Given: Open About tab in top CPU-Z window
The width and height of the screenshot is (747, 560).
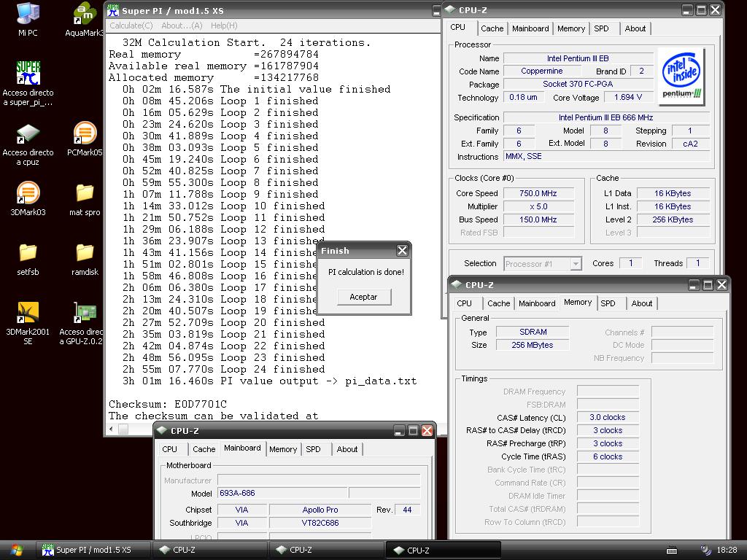Looking at the screenshot, I should [x=635, y=28].
